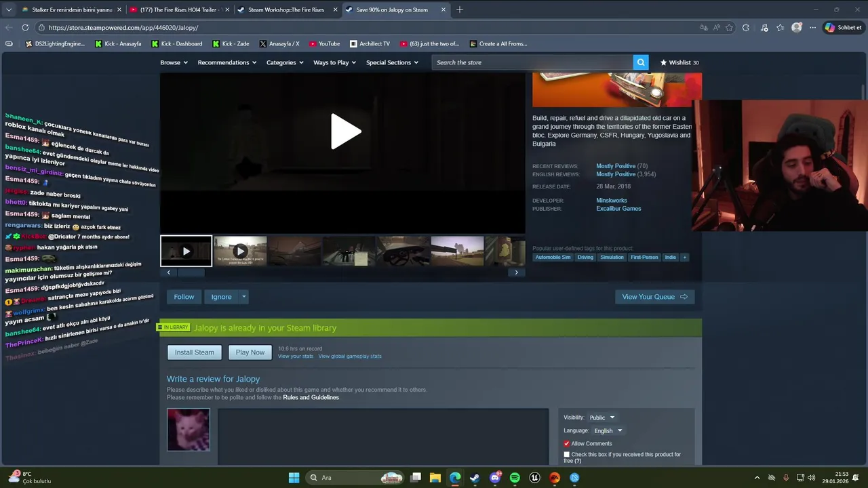Expand the Ways to Play menu
Image resolution: width=868 pixels, height=488 pixels.
(335, 62)
